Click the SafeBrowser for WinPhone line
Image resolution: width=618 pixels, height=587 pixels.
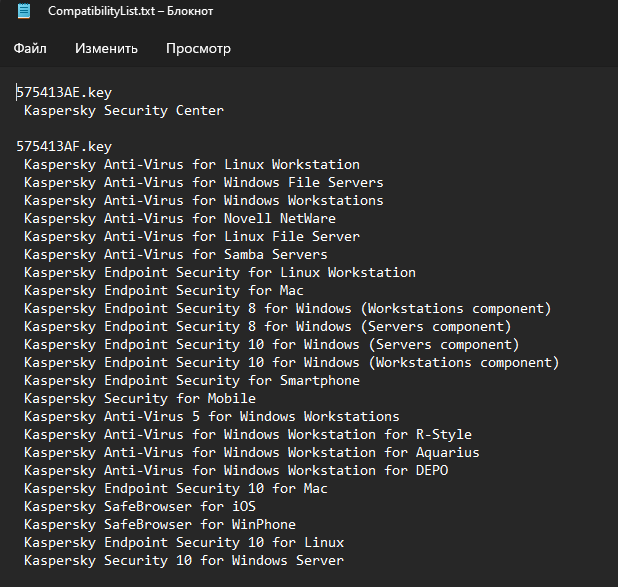click(160, 524)
